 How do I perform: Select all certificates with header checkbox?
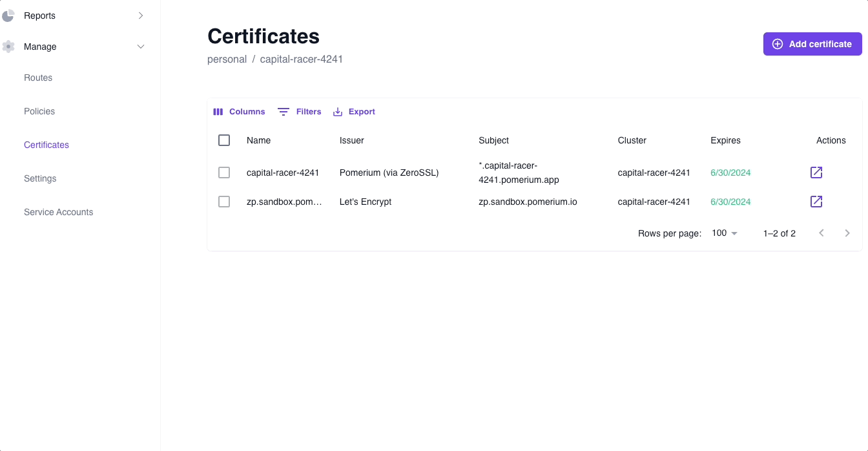pos(224,140)
